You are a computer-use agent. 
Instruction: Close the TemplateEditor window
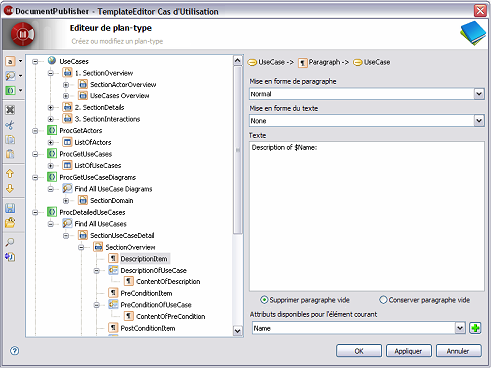(480, 11)
